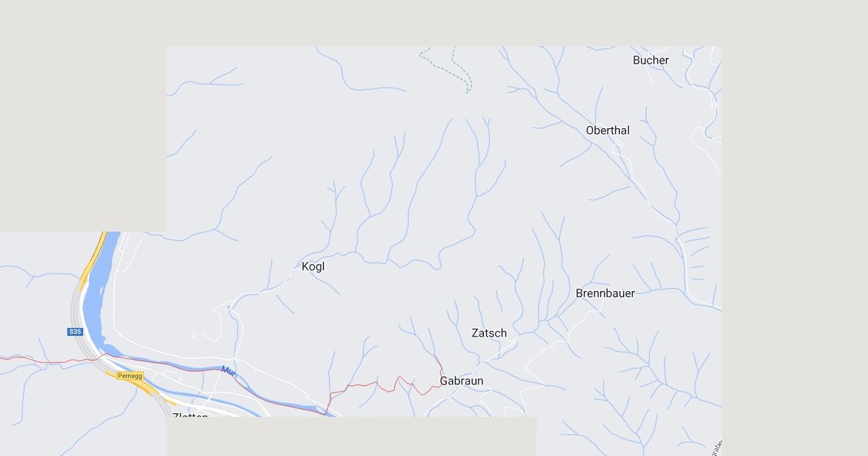Click the Mur river name label

coord(229,371)
